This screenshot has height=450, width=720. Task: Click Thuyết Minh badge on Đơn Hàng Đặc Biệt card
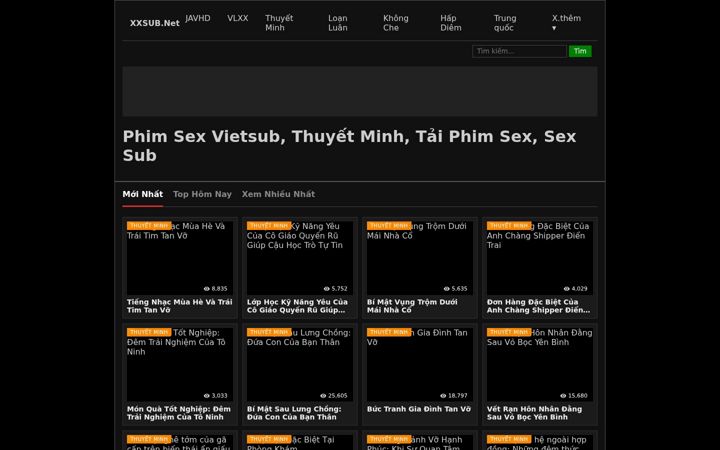509,225
